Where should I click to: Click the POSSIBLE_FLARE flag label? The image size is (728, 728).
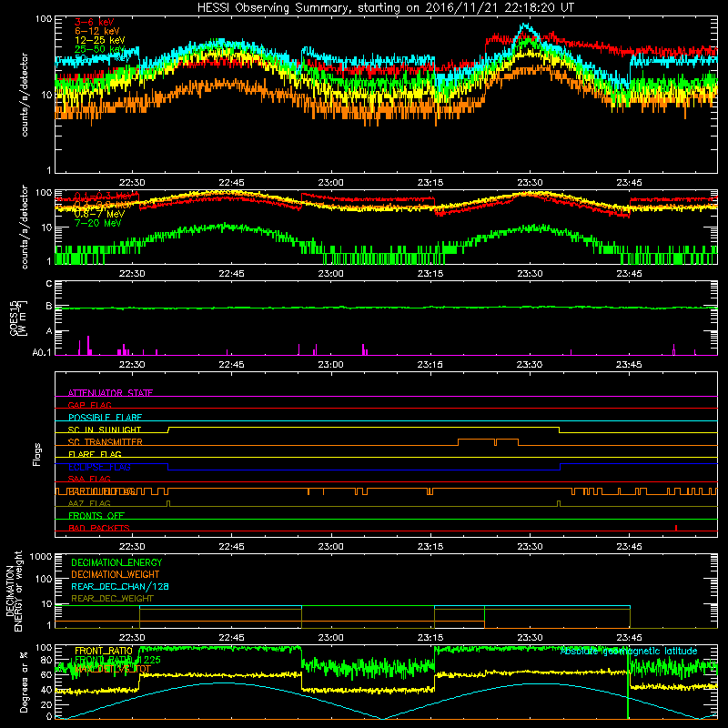pos(105,418)
